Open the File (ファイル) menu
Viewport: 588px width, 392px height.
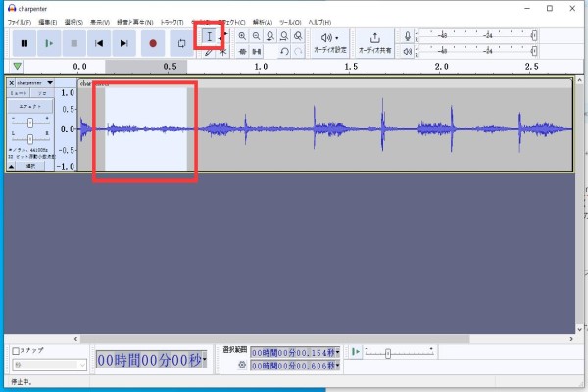19,22
